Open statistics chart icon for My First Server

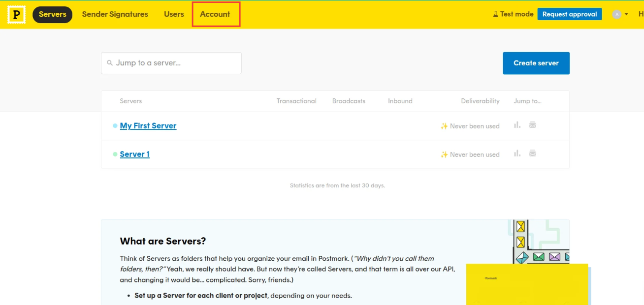tap(517, 125)
